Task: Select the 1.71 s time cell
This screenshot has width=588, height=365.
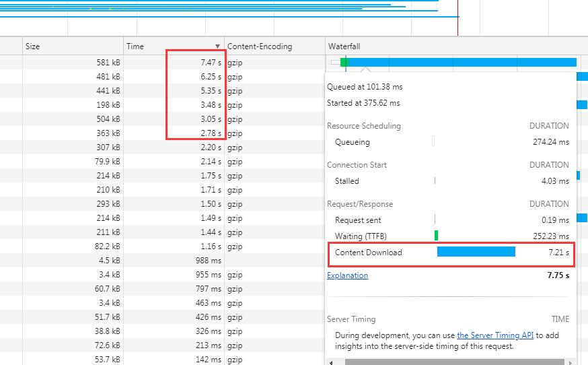Action: click(174, 190)
